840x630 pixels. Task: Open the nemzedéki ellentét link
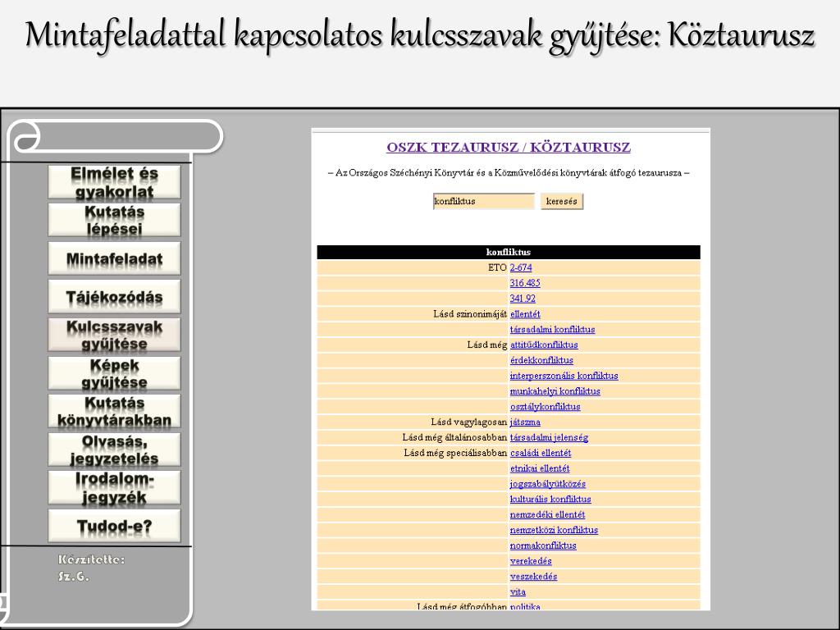tap(547, 515)
